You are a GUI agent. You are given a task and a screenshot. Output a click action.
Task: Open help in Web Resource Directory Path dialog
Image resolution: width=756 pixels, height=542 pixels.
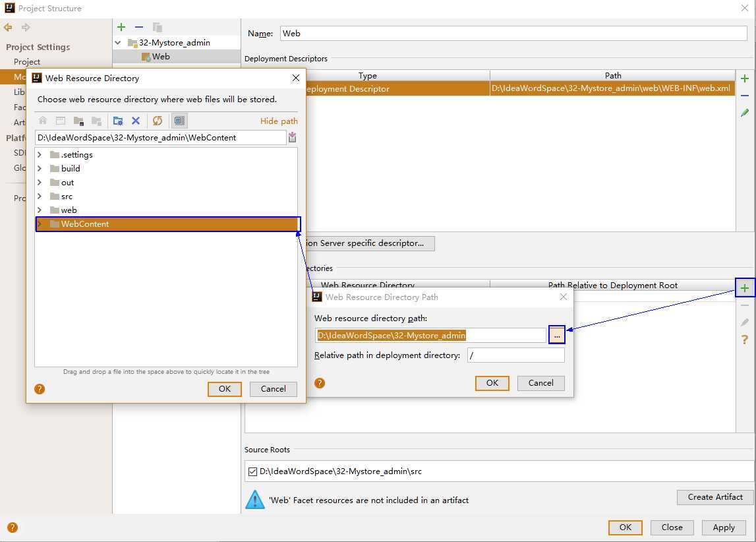click(320, 383)
